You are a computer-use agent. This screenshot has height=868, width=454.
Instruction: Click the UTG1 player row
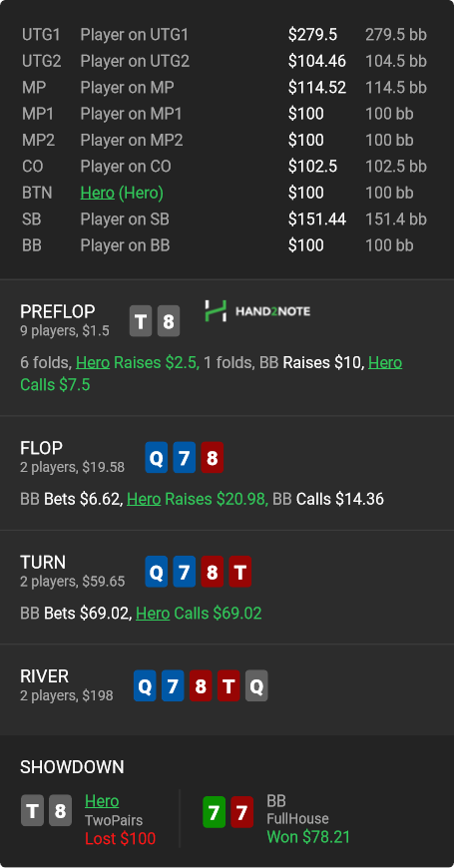(x=225, y=35)
